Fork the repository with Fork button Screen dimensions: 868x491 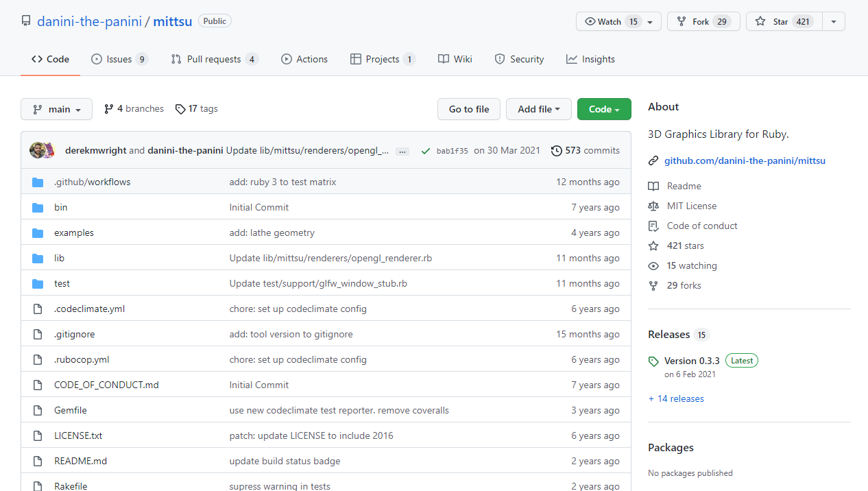point(703,21)
